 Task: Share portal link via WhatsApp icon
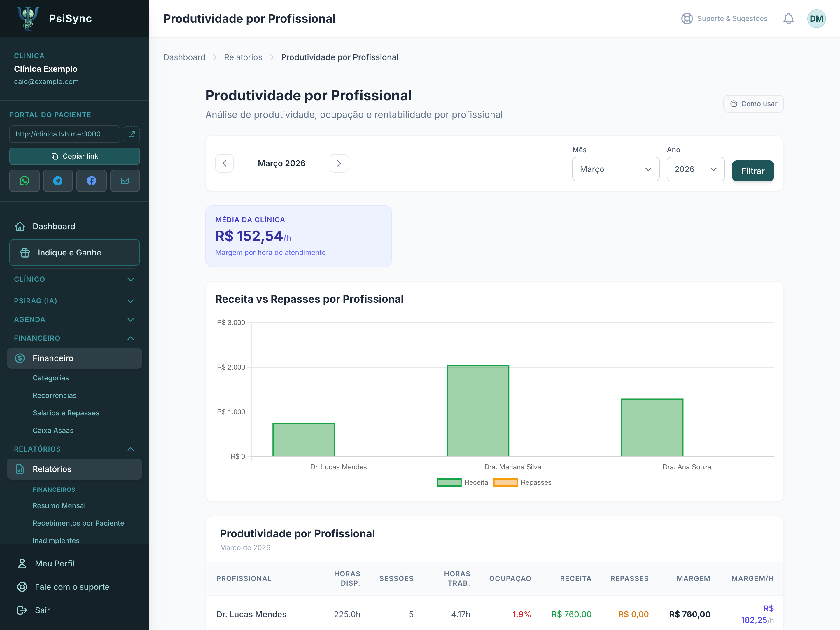pyautogui.click(x=24, y=181)
